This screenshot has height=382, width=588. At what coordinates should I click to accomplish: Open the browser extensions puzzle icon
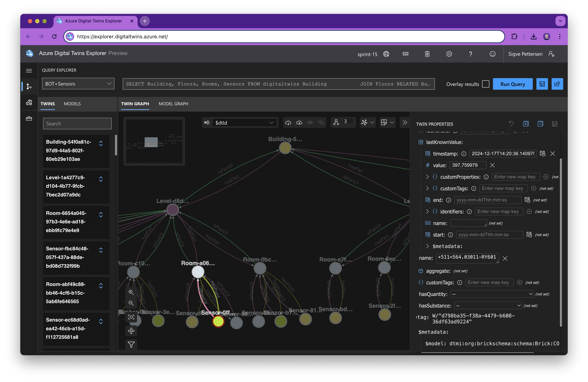coord(514,37)
